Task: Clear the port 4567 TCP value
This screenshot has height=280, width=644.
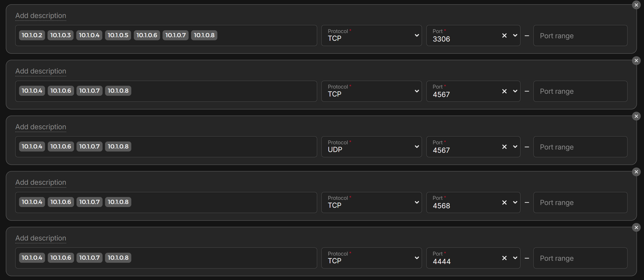Action: 504,91
